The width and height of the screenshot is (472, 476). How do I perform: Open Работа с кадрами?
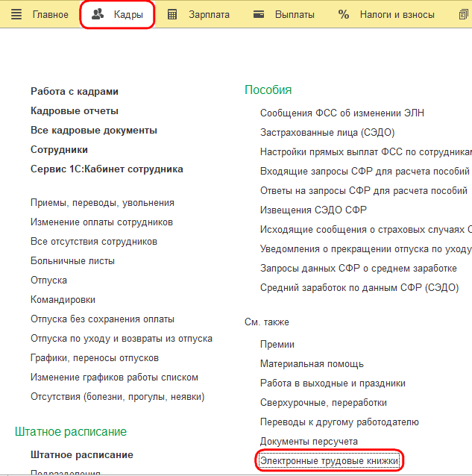pyautogui.click(x=75, y=91)
